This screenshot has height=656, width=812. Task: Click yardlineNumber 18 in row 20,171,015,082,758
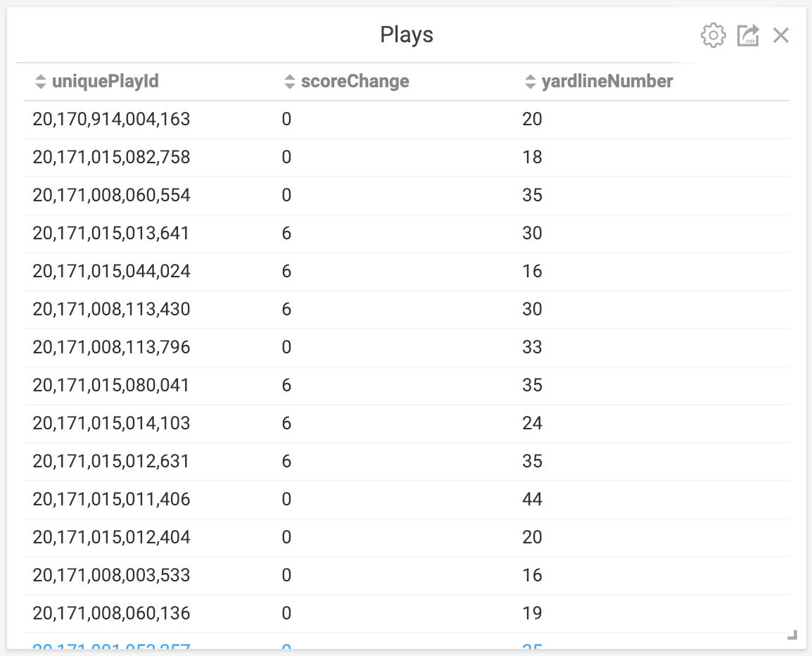coord(532,157)
